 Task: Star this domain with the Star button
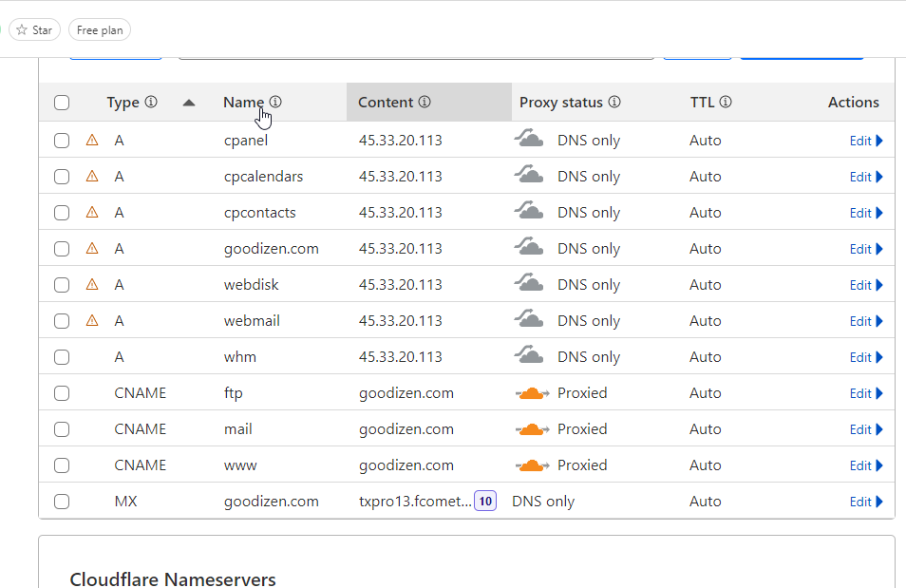coord(34,30)
